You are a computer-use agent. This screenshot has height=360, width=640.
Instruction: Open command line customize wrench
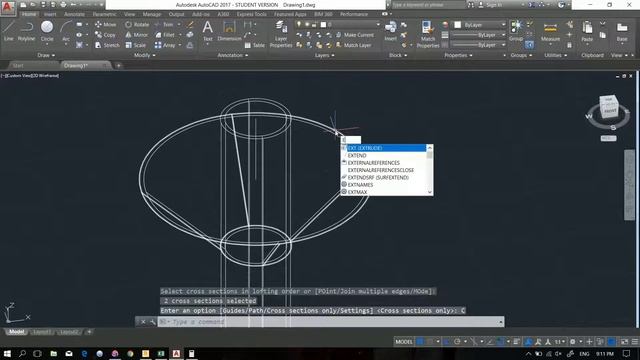pos(152,322)
